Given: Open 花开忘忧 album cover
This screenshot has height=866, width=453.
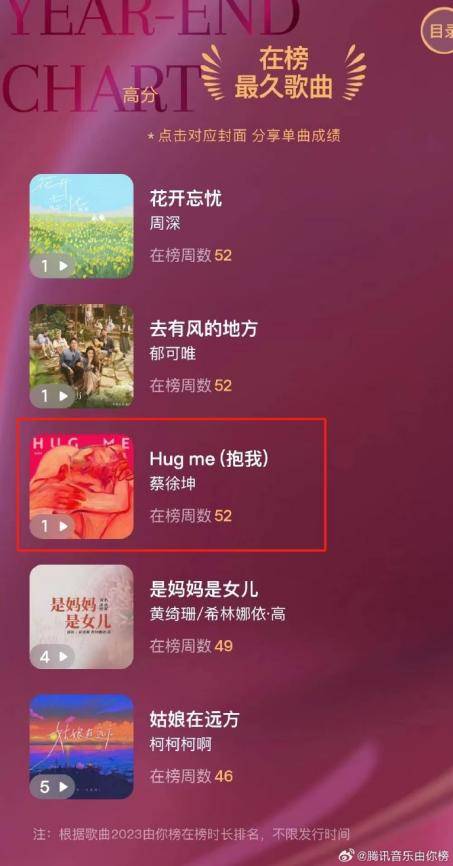Looking at the screenshot, I should click(x=81, y=226).
